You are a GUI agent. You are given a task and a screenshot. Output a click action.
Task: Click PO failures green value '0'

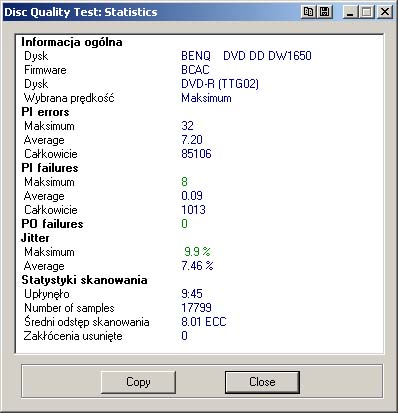(x=184, y=224)
